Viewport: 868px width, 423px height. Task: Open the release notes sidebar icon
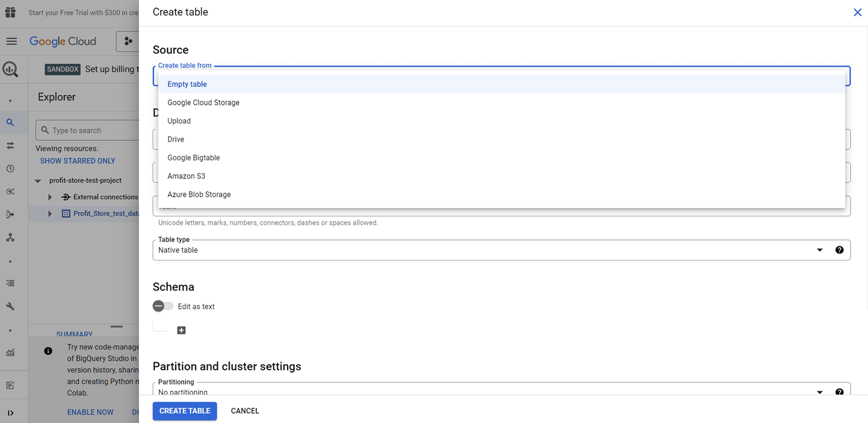click(10, 385)
